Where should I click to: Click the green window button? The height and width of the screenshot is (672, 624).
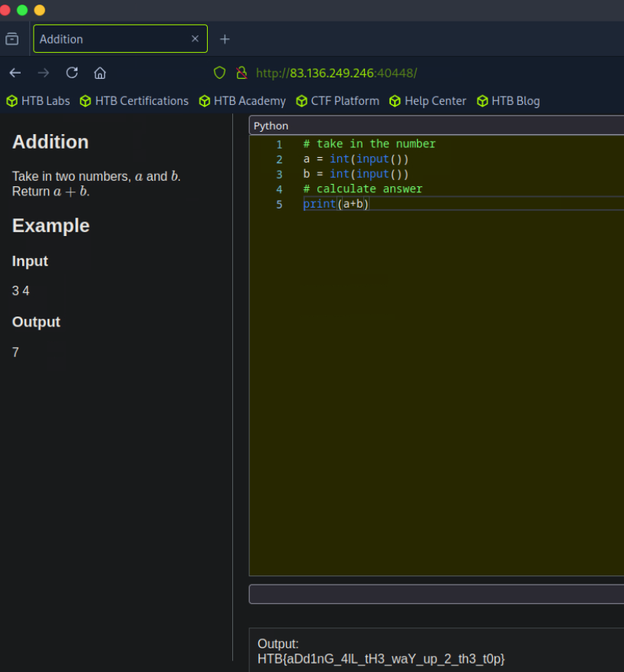click(22, 10)
